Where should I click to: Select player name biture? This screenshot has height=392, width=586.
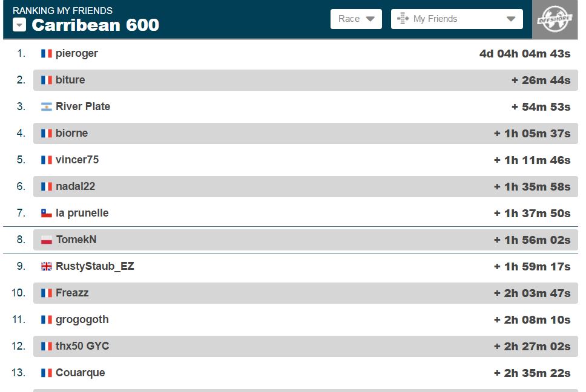(70, 80)
